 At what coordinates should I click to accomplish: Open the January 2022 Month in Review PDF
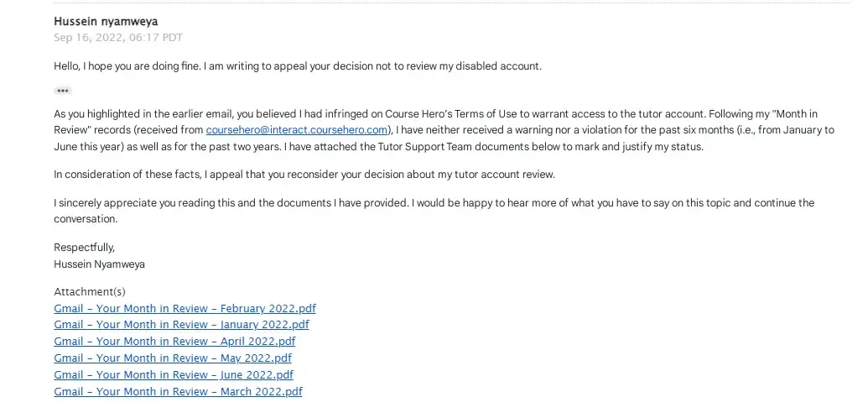pos(181,325)
